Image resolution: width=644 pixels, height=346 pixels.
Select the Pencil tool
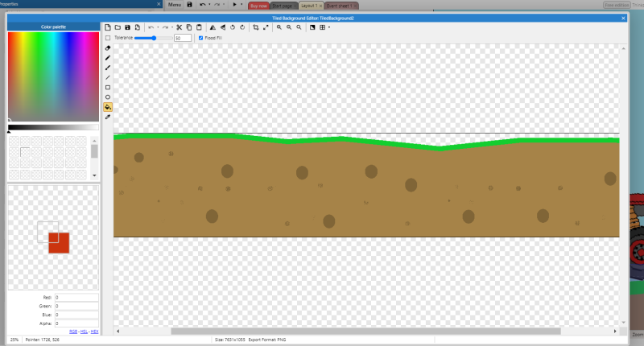(x=108, y=58)
